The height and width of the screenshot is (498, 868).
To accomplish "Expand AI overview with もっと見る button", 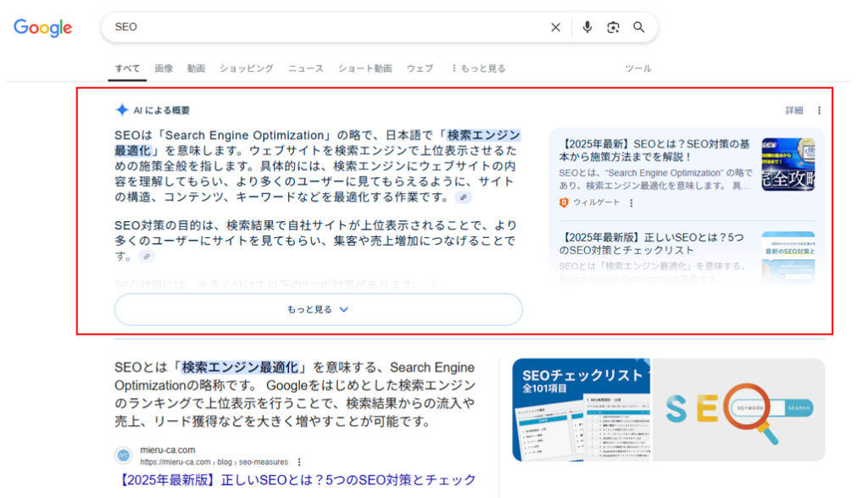I will coord(319,309).
